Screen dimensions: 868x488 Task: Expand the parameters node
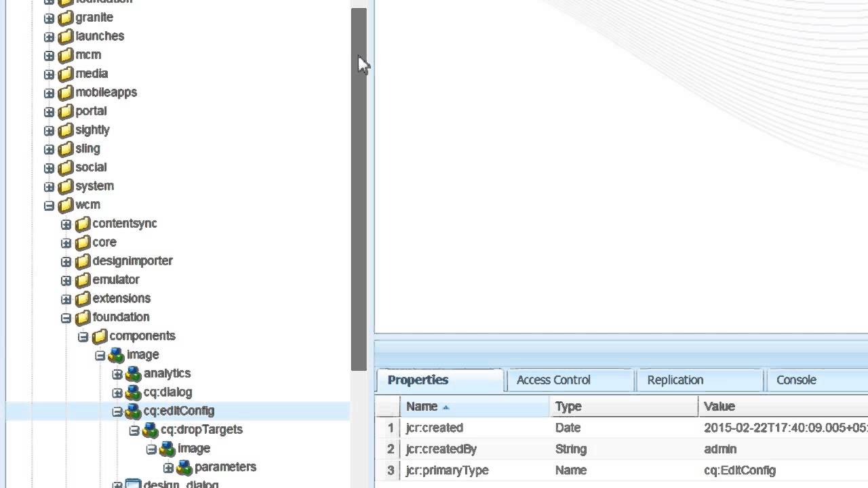pyautogui.click(x=167, y=468)
